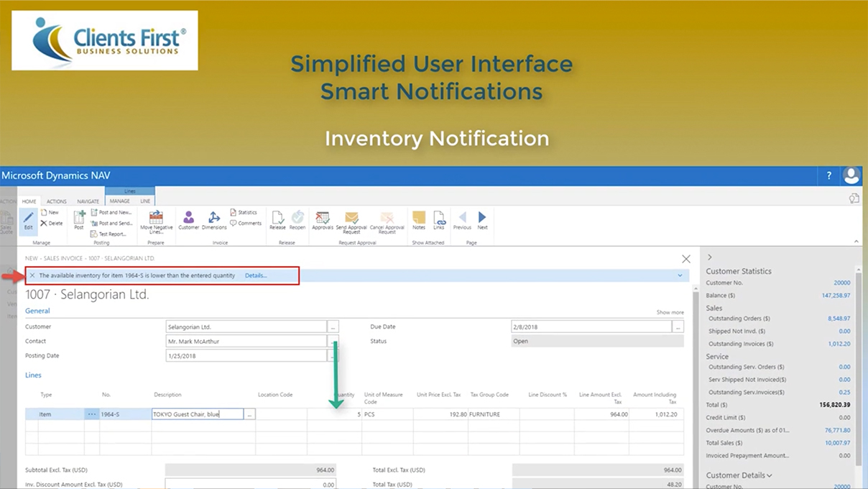Viewport: 868px width, 489px height.
Task: Open the user account avatar
Action: pyautogui.click(x=851, y=175)
